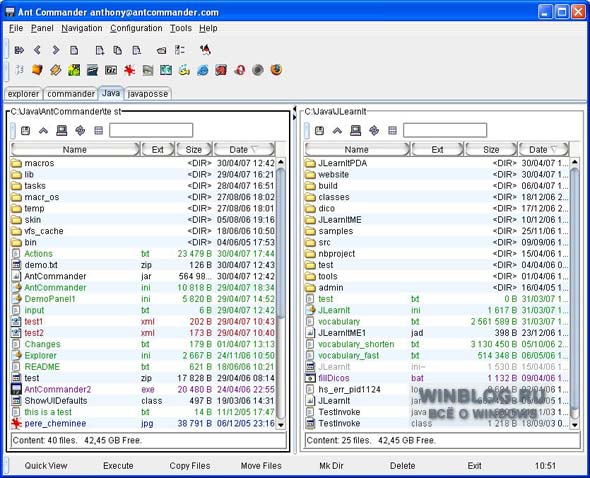Click the Execute button

[x=118, y=466]
